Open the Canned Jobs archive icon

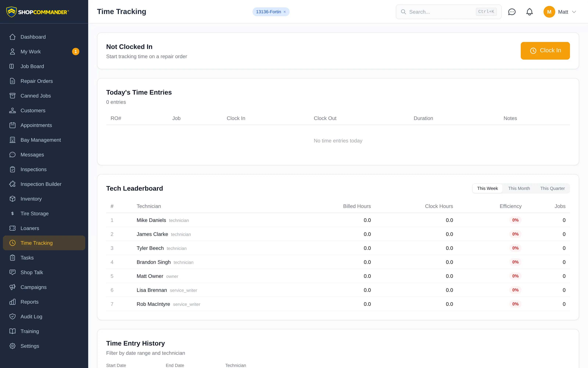(x=12, y=96)
